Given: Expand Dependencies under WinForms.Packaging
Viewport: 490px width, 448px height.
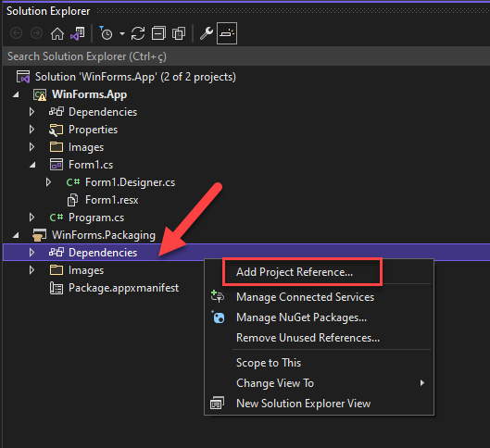Looking at the screenshot, I should [x=31, y=253].
